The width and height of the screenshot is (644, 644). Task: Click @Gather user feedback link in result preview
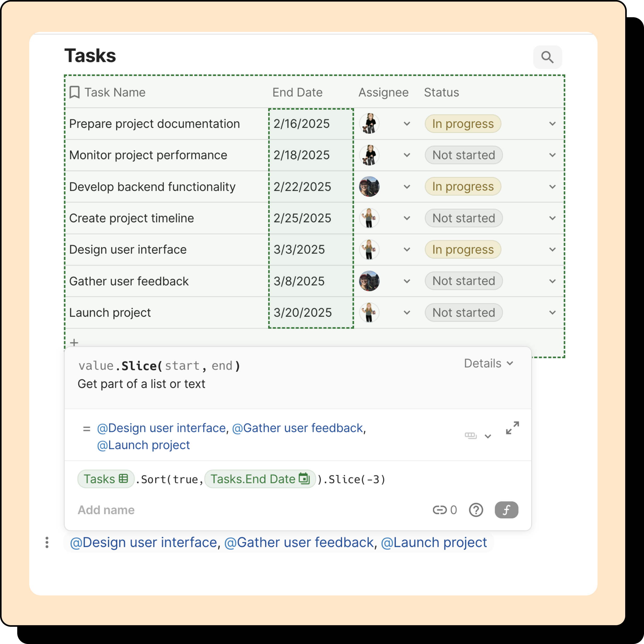[297, 428]
